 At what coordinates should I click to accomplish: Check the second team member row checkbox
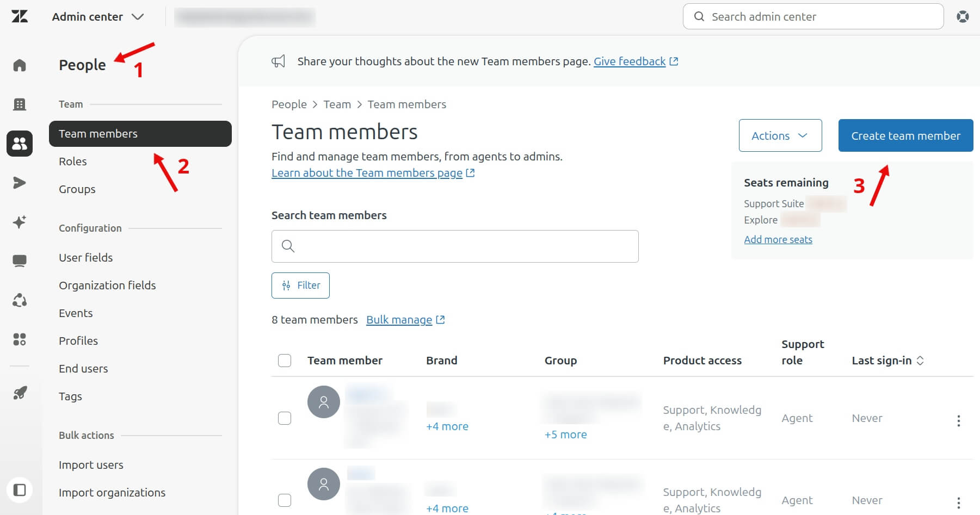(285, 500)
